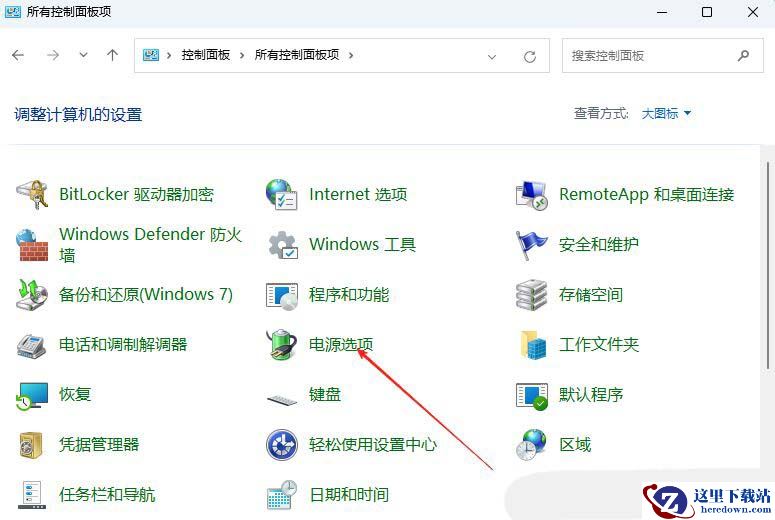Open 默认程序 text link
This screenshot has height=520, width=775.
click(x=591, y=394)
